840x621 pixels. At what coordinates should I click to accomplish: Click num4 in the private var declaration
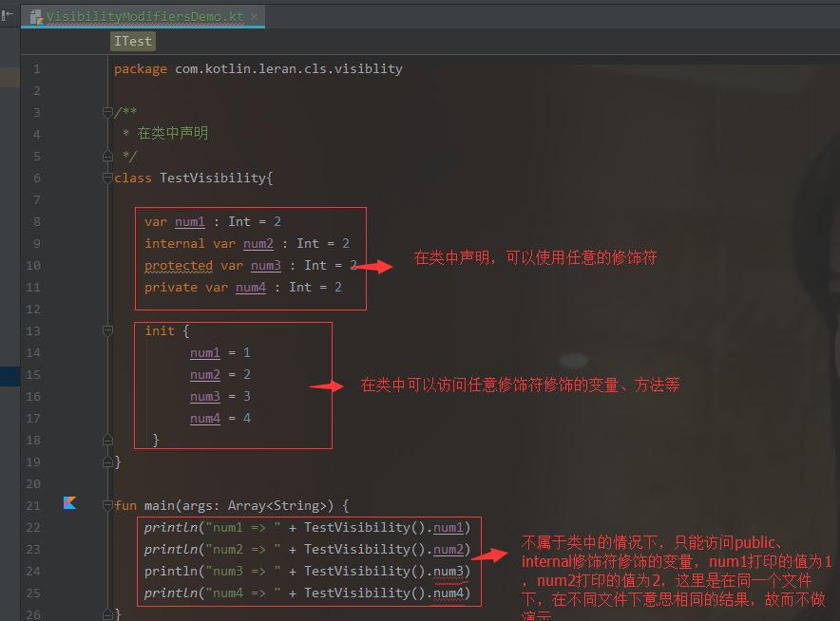tap(251, 288)
